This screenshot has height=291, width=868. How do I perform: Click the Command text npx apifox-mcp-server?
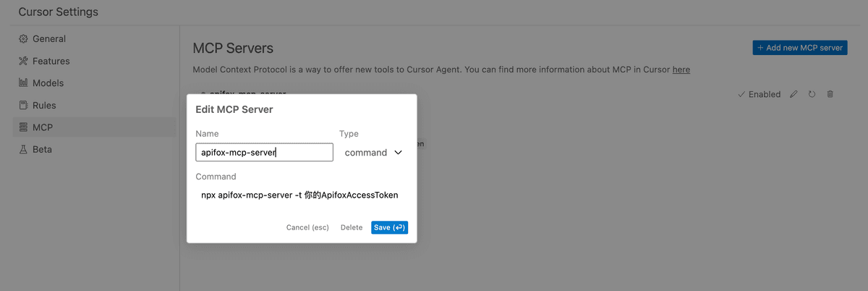pyautogui.click(x=299, y=195)
